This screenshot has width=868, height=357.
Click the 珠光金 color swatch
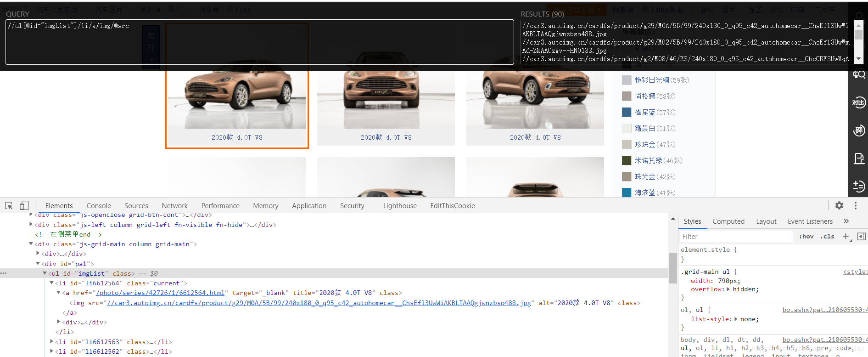(627, 176)
